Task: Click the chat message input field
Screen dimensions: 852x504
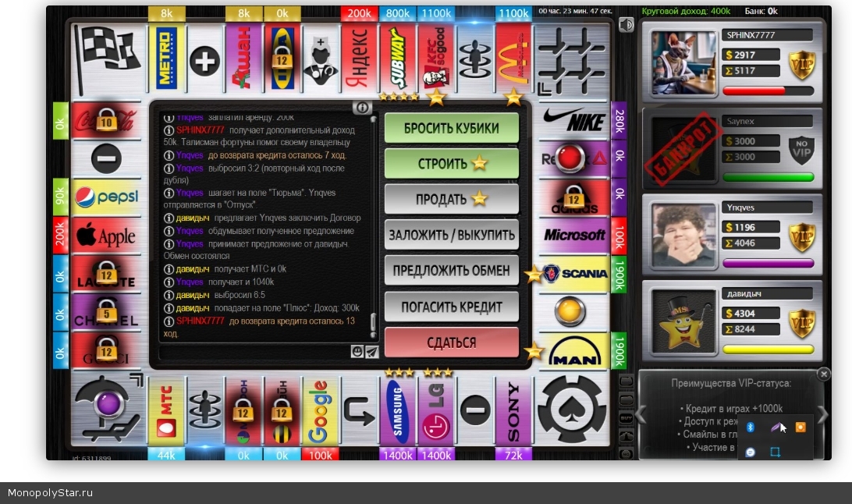Action: click(x=254, y=352)
